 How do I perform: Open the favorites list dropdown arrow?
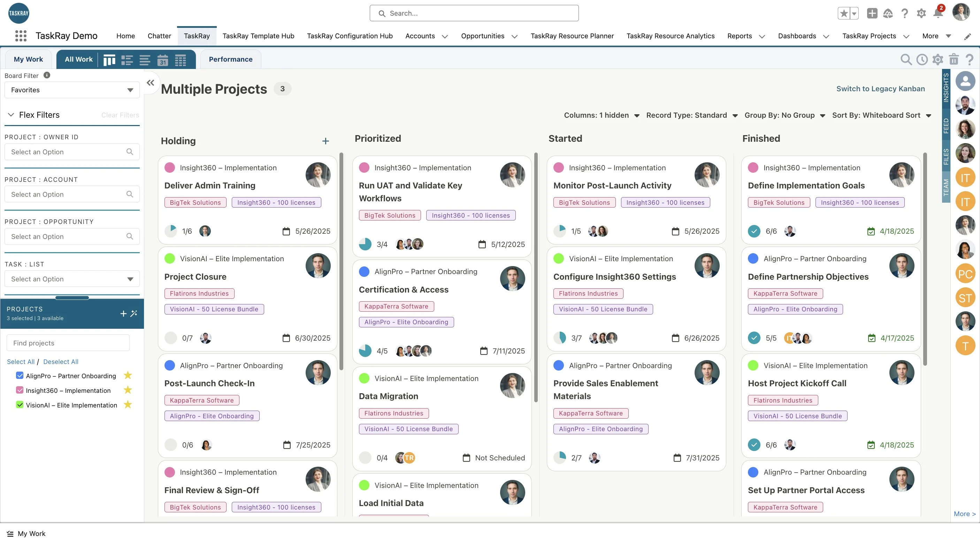[x=855, y=13]
